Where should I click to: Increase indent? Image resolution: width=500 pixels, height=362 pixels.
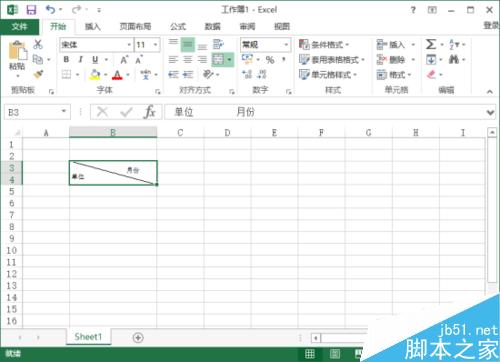188,74
